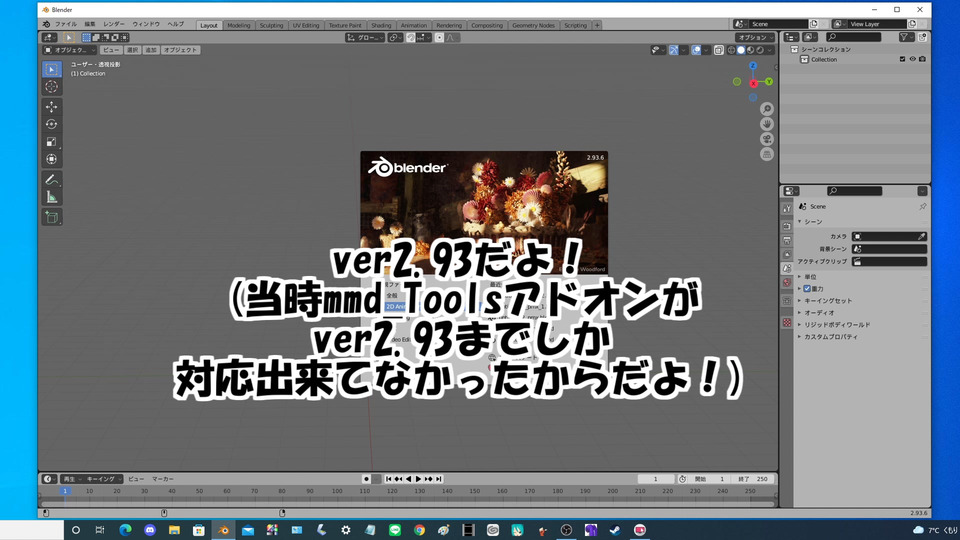The height and width of the screenshot is (540, 960).
Task: Select the Scale tool
Action: [51, 142]
